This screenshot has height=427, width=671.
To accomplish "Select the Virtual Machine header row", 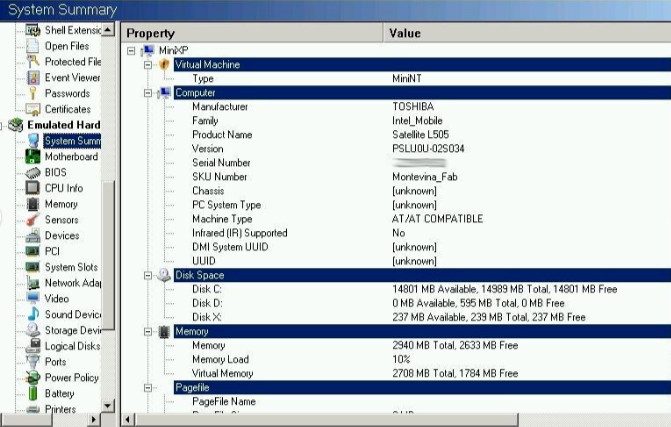I will click(x=422, y=65).
